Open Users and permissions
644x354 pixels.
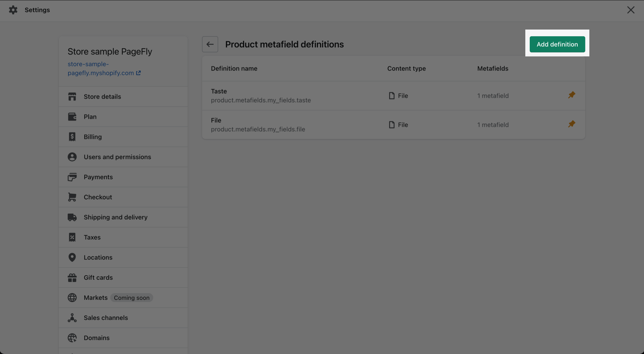(123, 157)
